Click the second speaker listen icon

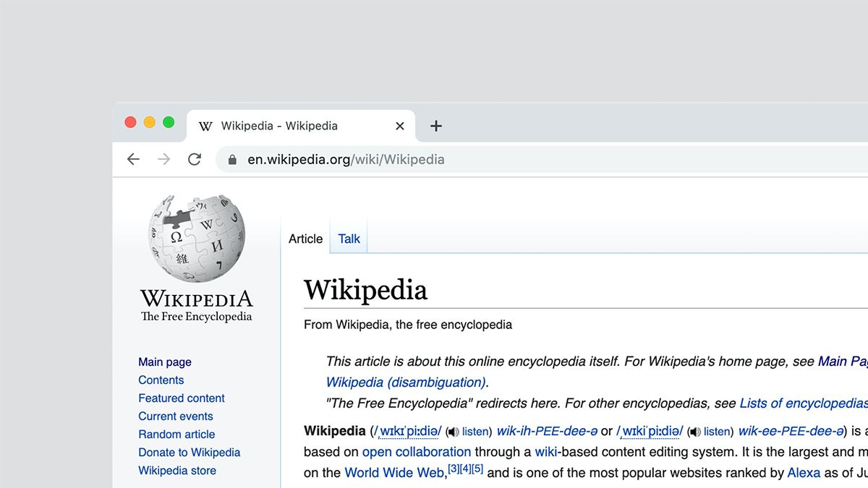[695, 432]
